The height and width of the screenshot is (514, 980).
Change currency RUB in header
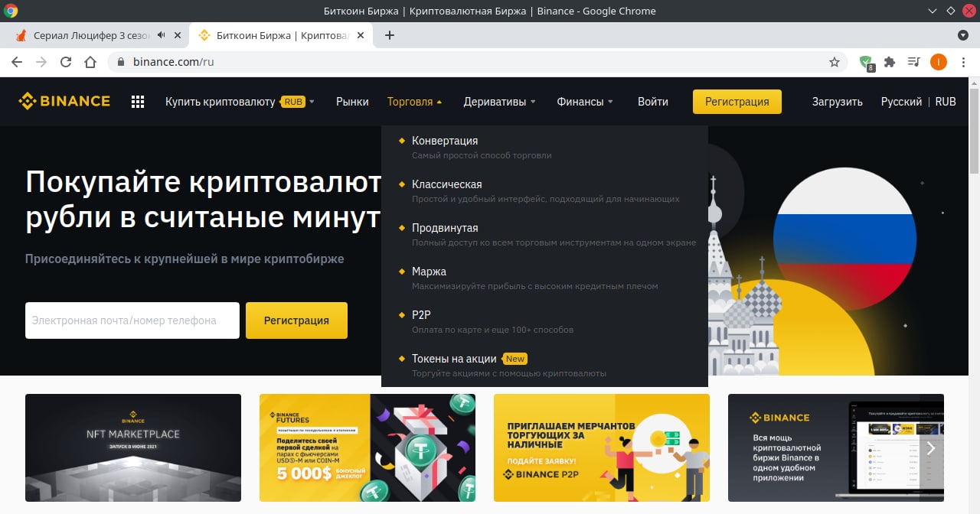(x=946, y=102)
